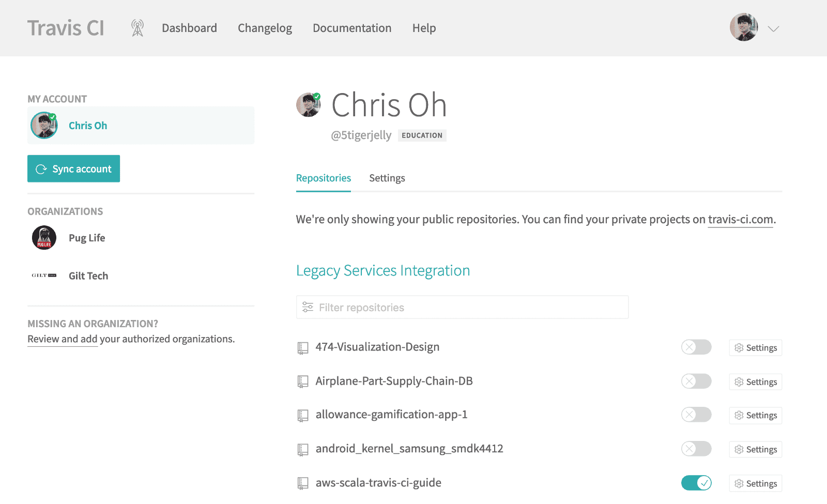
Task: Expand the user menu chevron in header
Action: click(773, 29)
